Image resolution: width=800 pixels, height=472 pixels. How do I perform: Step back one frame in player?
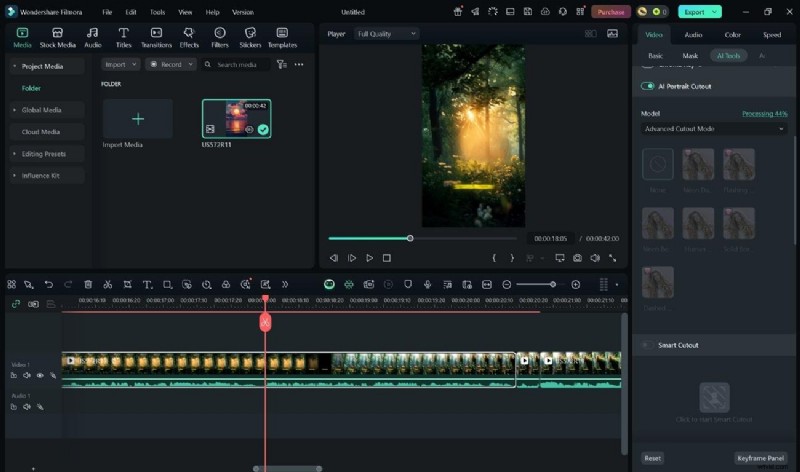334,258
